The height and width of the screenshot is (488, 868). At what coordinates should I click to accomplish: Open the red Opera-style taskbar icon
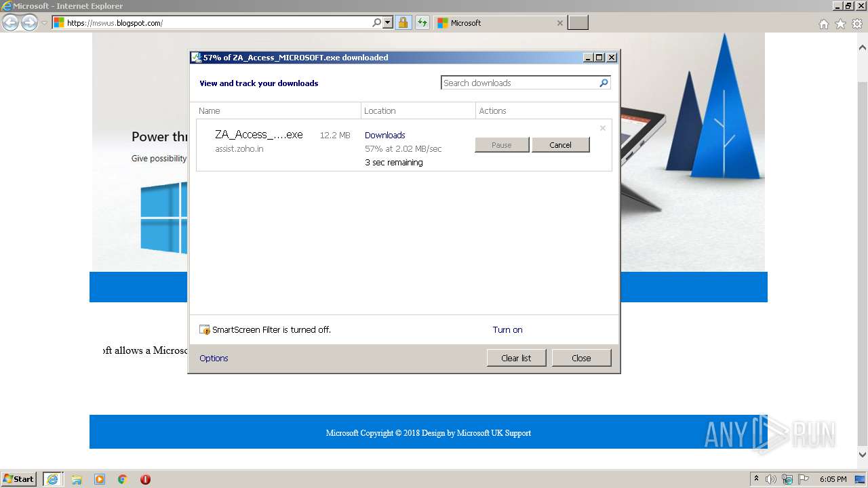(x=145, y=479)
